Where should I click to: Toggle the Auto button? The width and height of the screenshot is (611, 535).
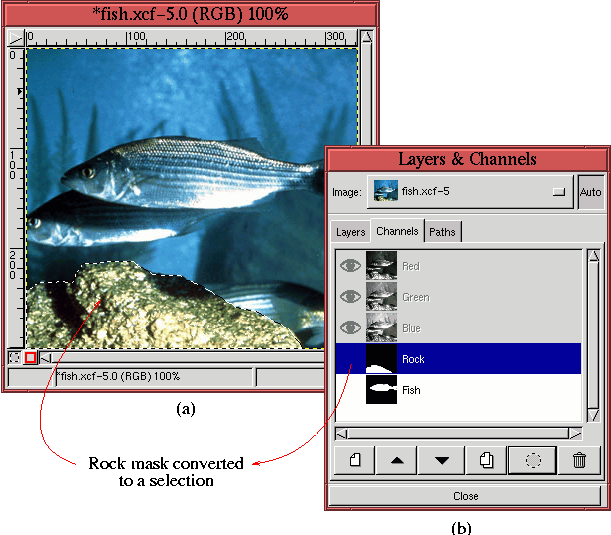[590, 190]
